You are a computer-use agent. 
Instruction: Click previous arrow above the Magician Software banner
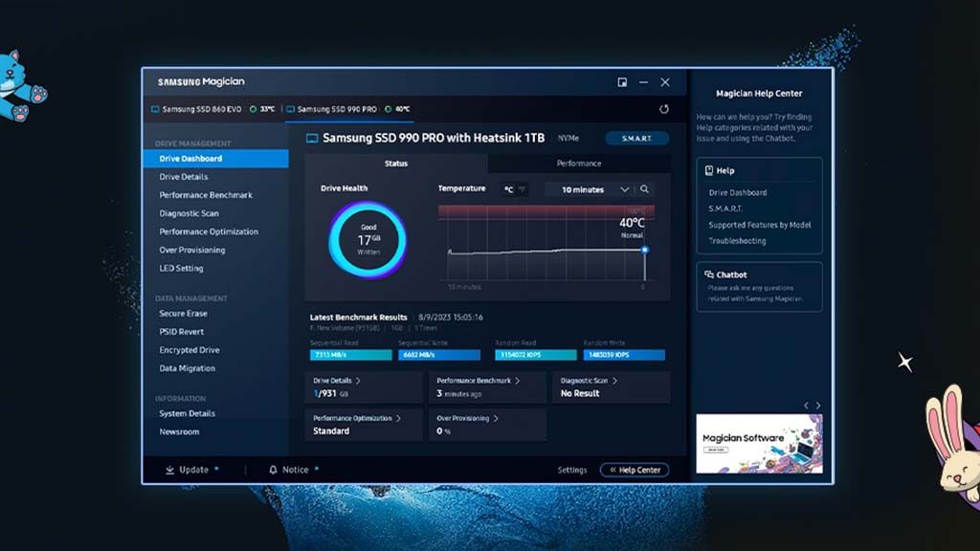[x=806, y=406]
